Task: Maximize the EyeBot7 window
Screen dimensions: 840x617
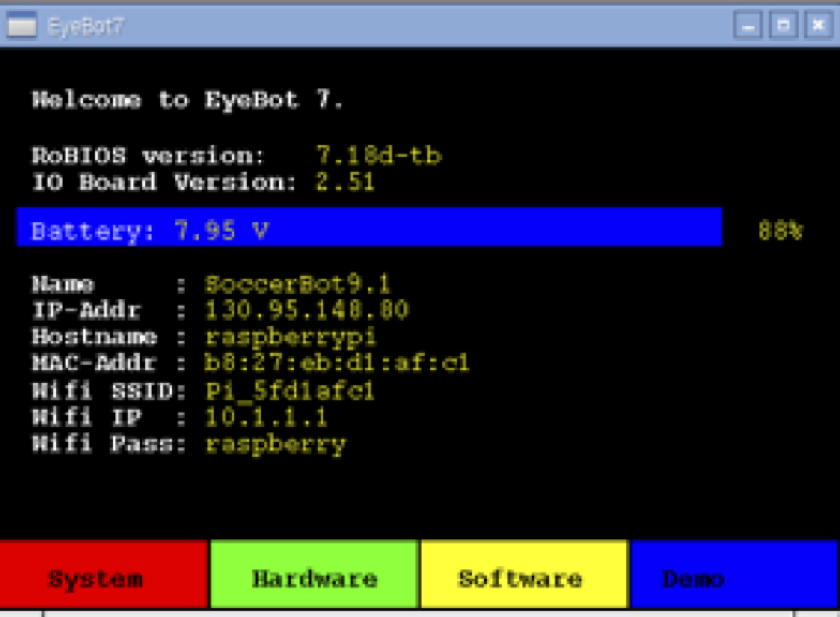Action: pyautogui.click(x=784, y=27)
